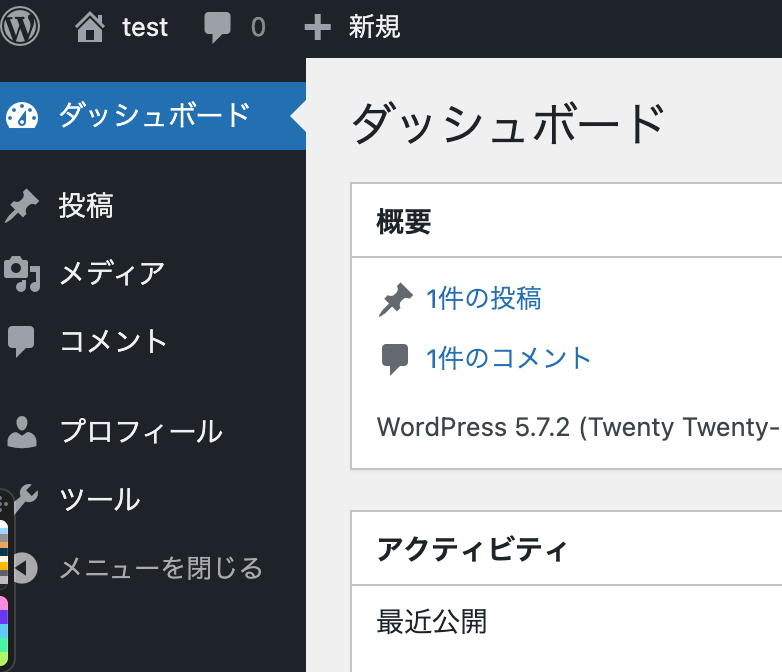Collapse the 概要 widget header
The height and width of the screenshot is (672, 782).
tap(567, 221)
